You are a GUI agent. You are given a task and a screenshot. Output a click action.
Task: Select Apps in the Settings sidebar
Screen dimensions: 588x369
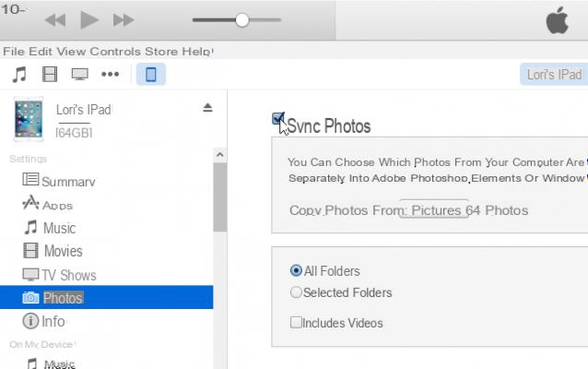57,206
